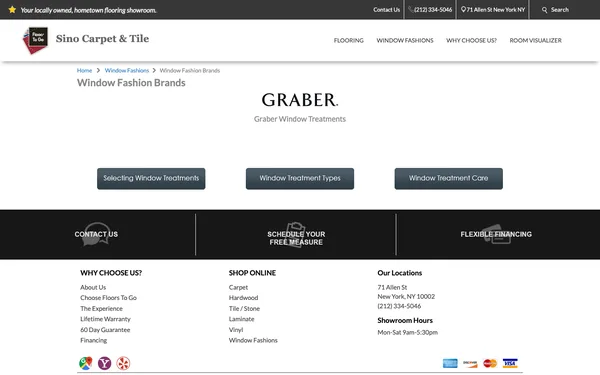The width and height of the screenshot is (600, 375).
Task: Open The Experience footer link
Action: click(x=101, y=308)
